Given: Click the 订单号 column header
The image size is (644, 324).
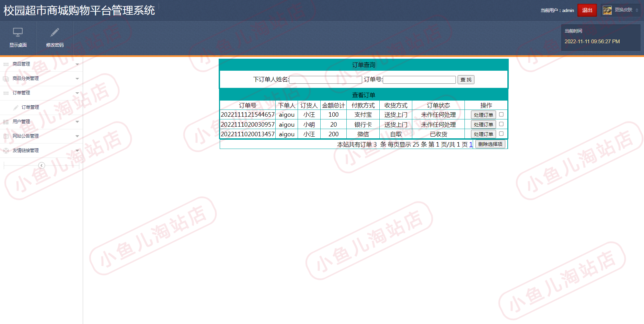Looking at the screenshot, I should point(248,105).
